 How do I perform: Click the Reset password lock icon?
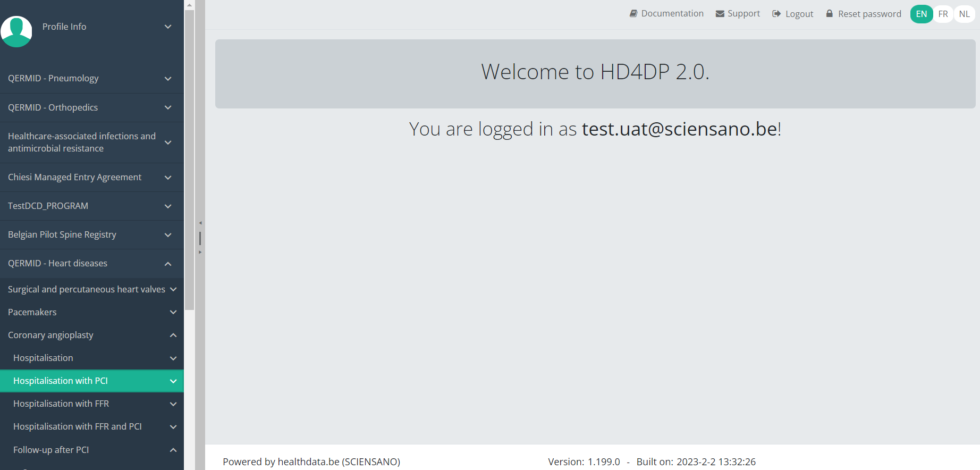[x=829, y=14]
